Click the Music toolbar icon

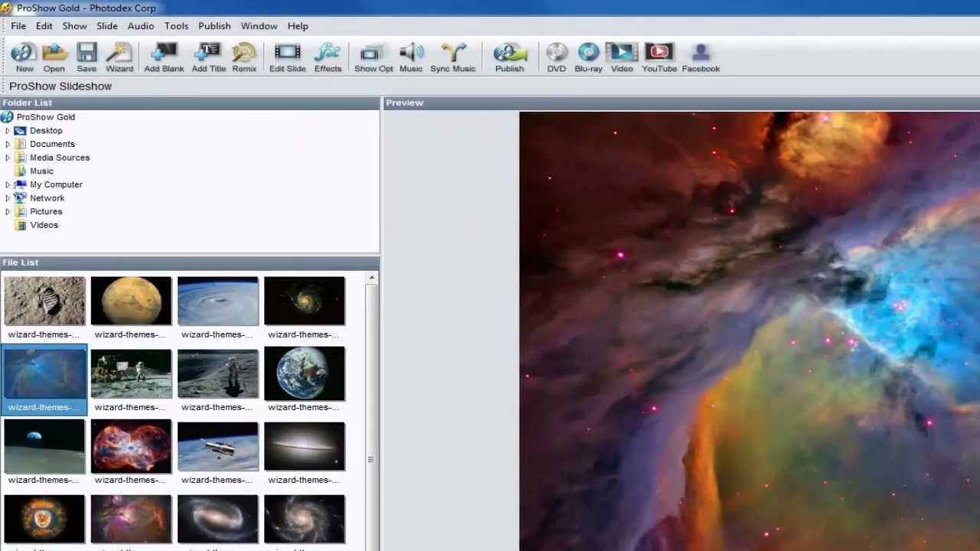click(x=411, y=57)
